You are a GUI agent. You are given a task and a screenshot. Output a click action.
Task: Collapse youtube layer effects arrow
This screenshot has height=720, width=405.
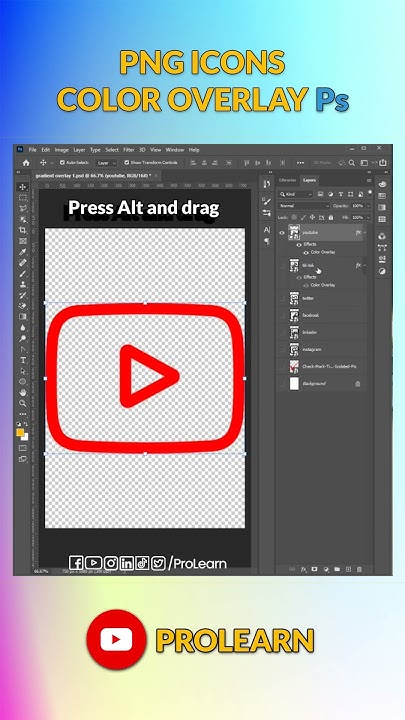365,233
